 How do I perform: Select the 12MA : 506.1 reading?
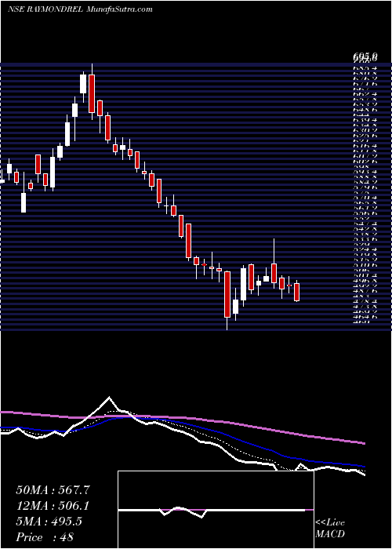(53, 505)
